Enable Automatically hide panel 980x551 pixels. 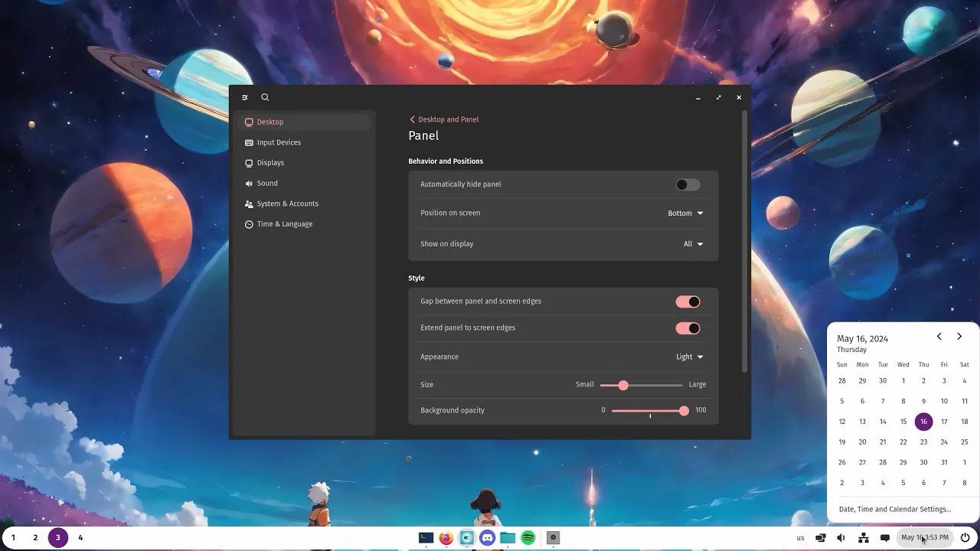pos(687,184)
